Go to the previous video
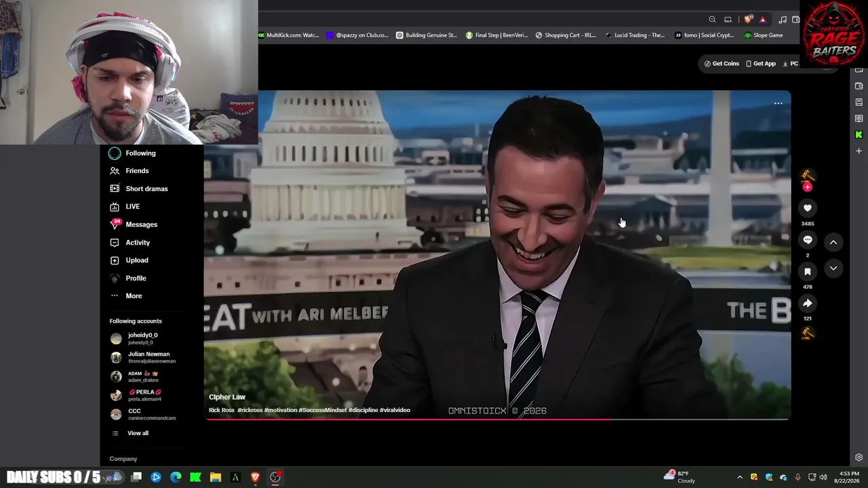Viewport: 868px width, 488px height. point(833,242)
